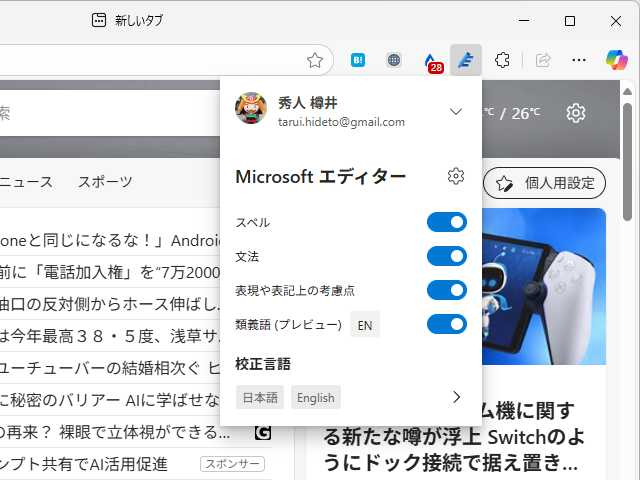Open browser Settings and more (three dots)
This screenshot has height=480, width=640.
click(578, 60)
